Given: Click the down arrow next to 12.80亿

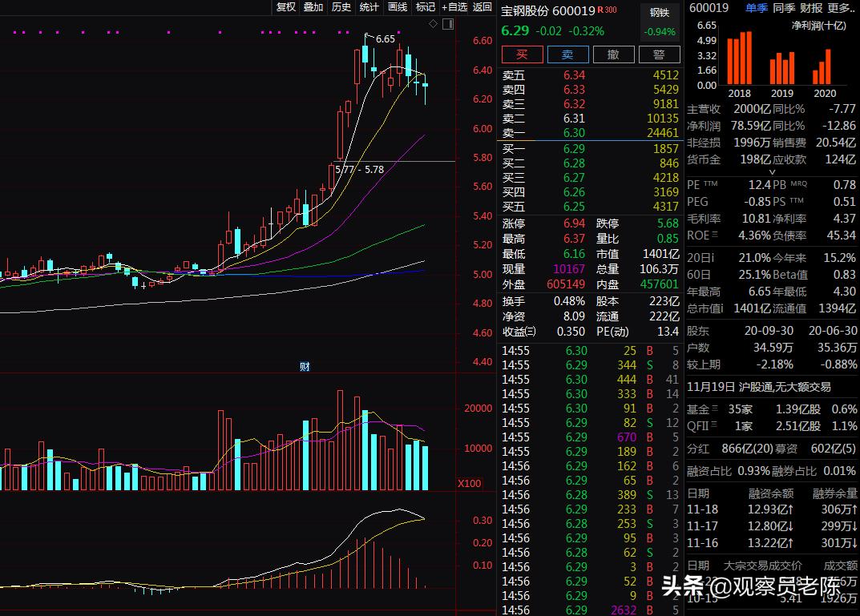Looking at the screenshot, I should click(x=789, y=526).
